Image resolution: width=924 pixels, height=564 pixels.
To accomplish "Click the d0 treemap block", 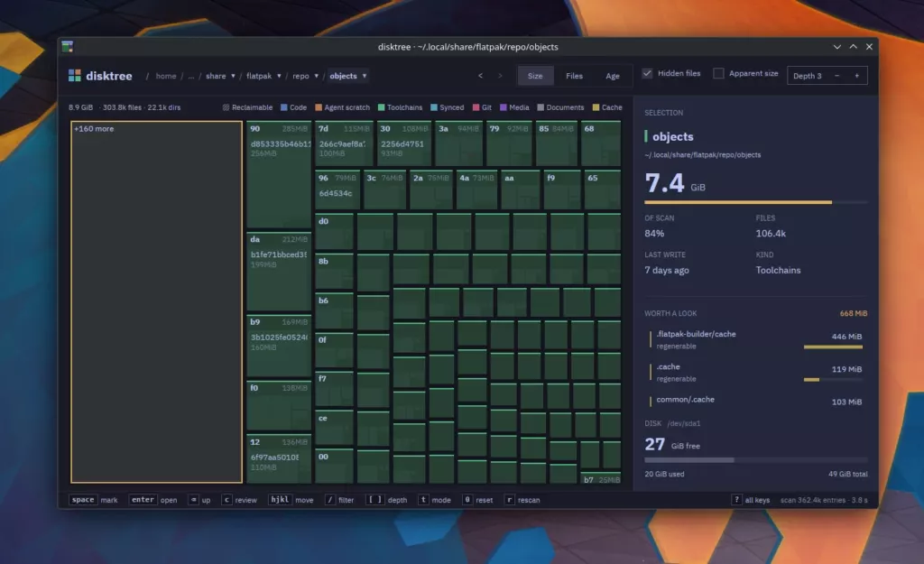I will 334,232.
